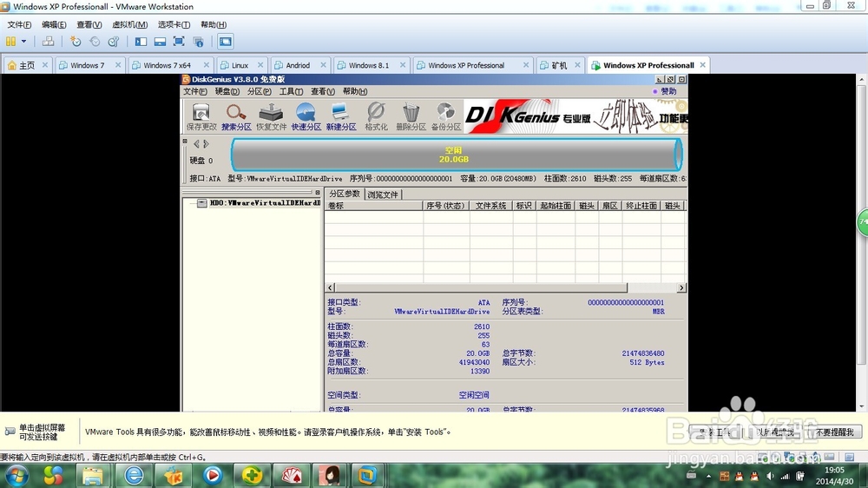Viewport: 868px width, 488px height.
Task: Click the partition table scroll right arrow
Action: tap(681, 287)
